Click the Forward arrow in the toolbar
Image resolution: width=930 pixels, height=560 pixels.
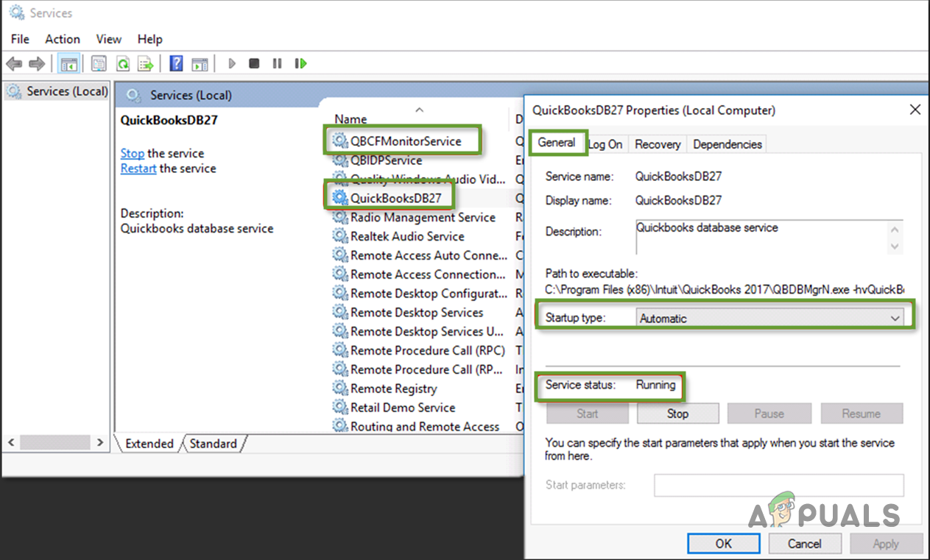[37, 64]
